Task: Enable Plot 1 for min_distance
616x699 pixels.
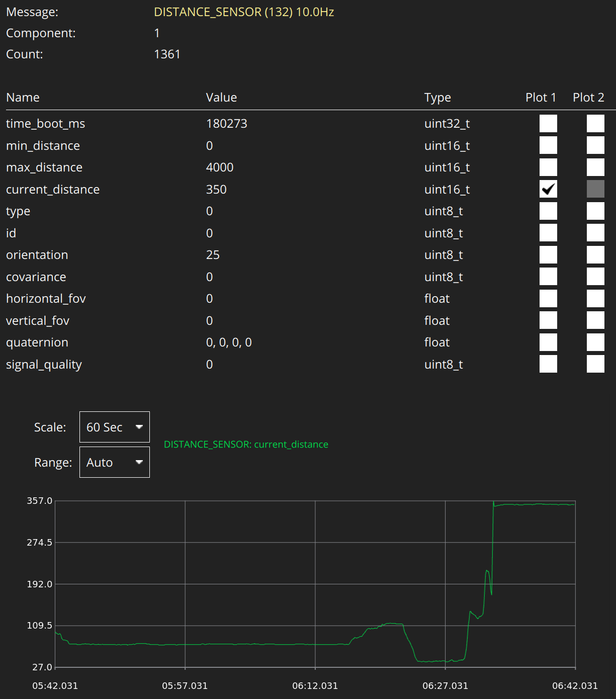Action: [548, 145]
